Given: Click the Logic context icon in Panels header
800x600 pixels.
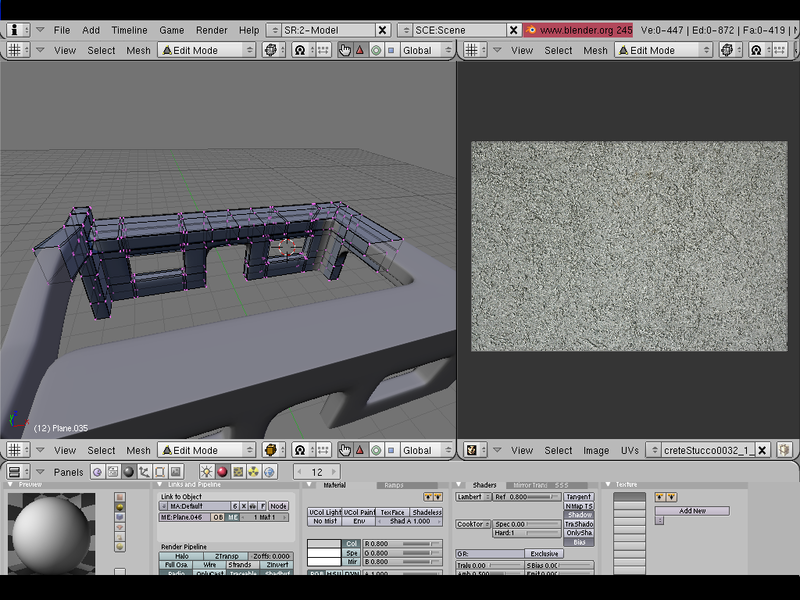Looking at the screenshot, I should coord(98,472).
